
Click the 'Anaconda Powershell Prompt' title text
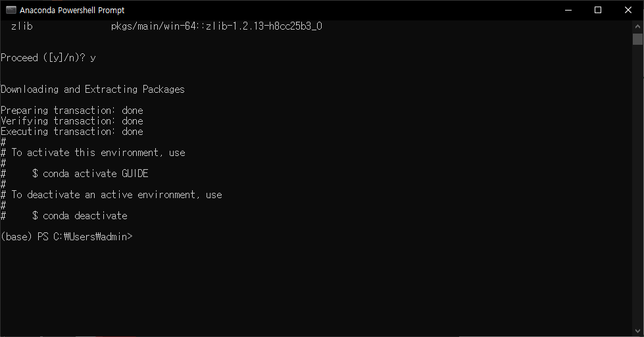pos(72,11)
